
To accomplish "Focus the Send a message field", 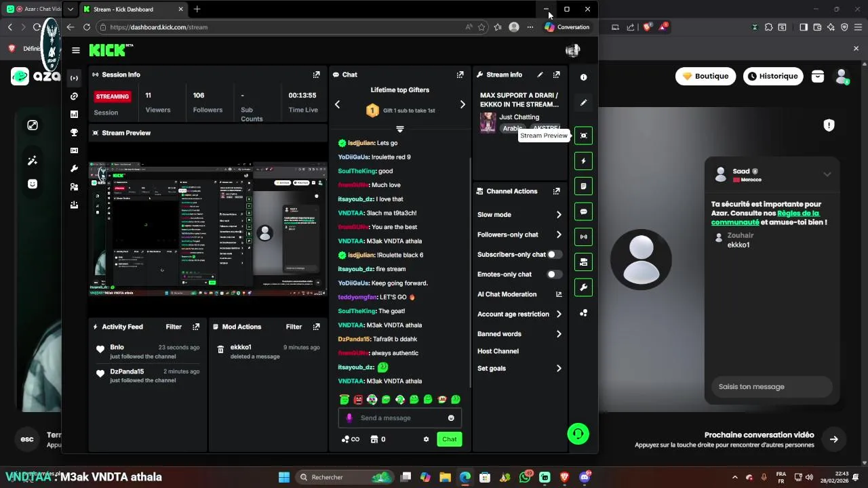I will click(400, 418).
